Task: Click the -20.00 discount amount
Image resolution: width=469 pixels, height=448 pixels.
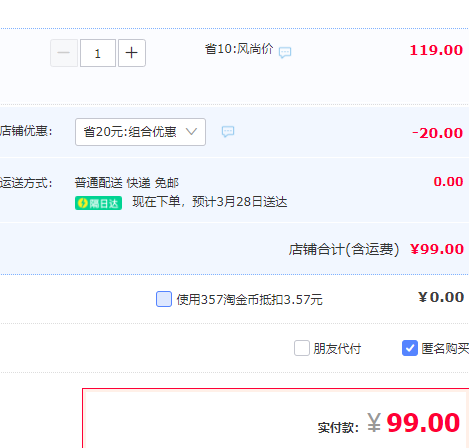Action: 437,133
